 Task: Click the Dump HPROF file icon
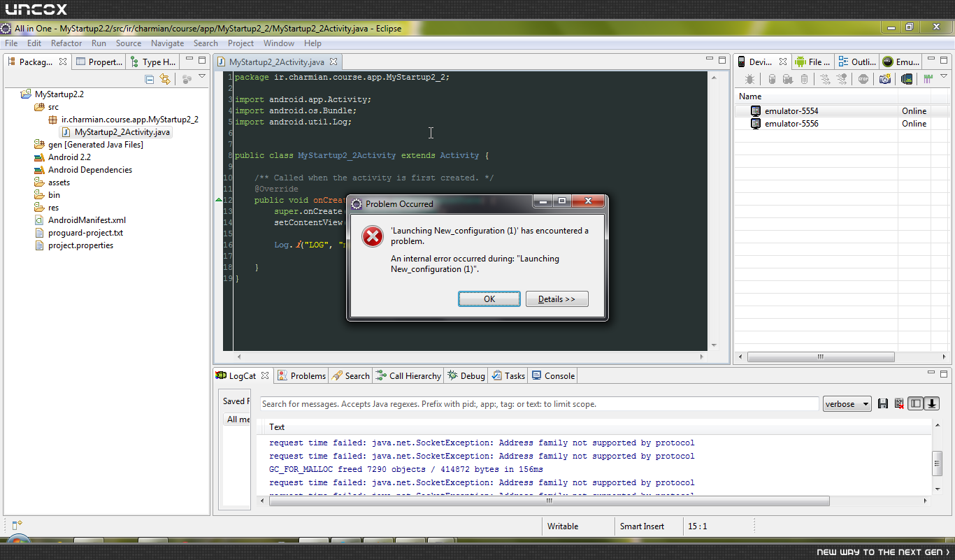pyautogui.click(x=788, y=79)
